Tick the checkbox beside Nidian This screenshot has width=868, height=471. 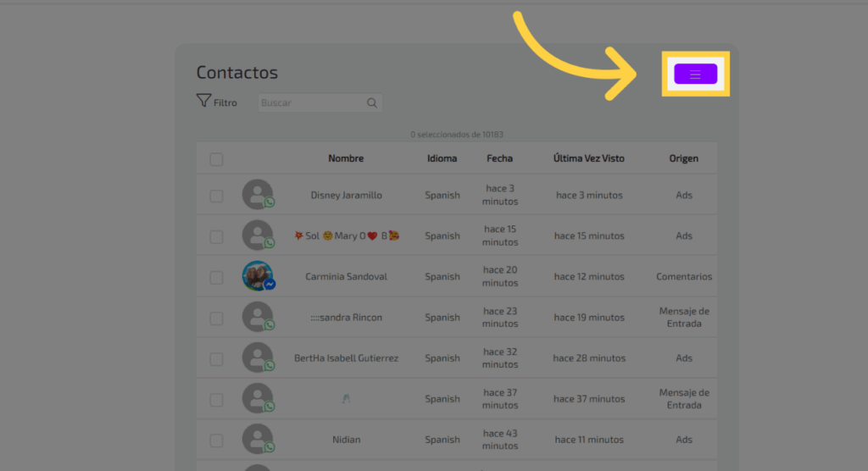(216, 441)
